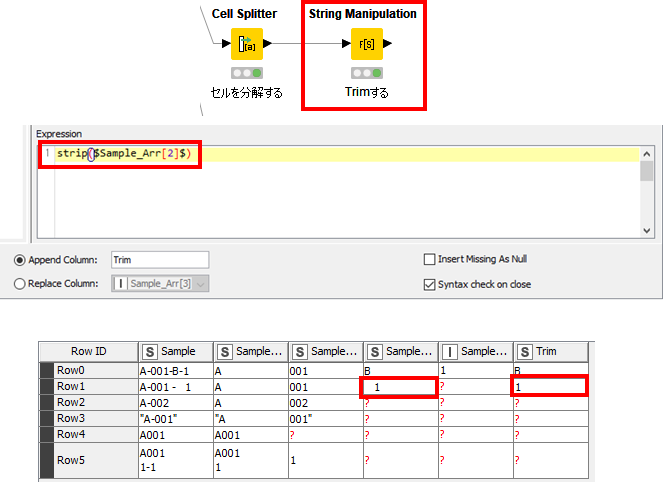Select the String Manipulation node icon

point(367,44)
